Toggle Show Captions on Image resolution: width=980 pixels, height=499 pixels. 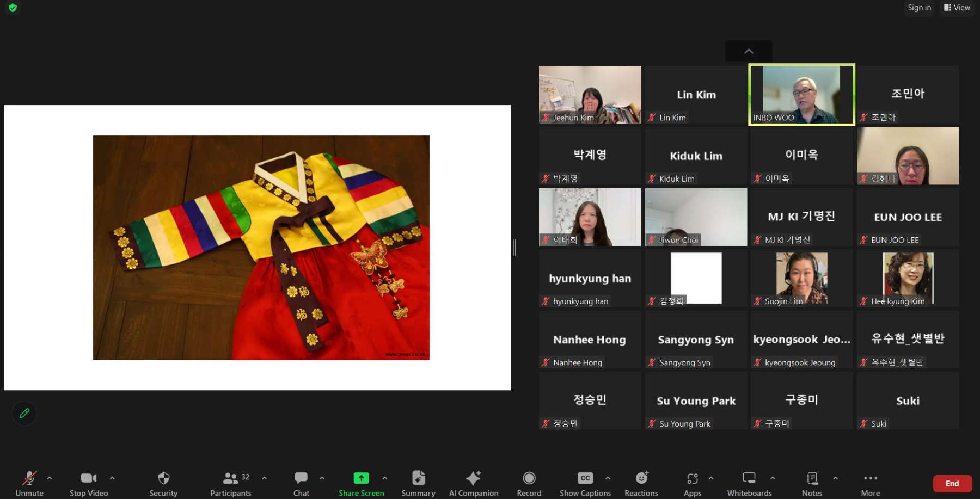(585, 483)
